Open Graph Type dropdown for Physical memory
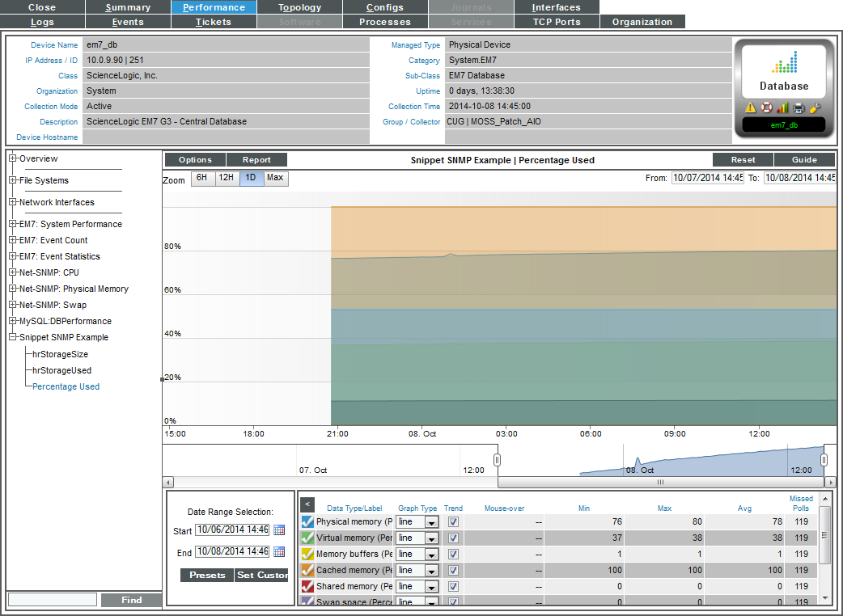The image size is (843, 616). coord(430,522)
